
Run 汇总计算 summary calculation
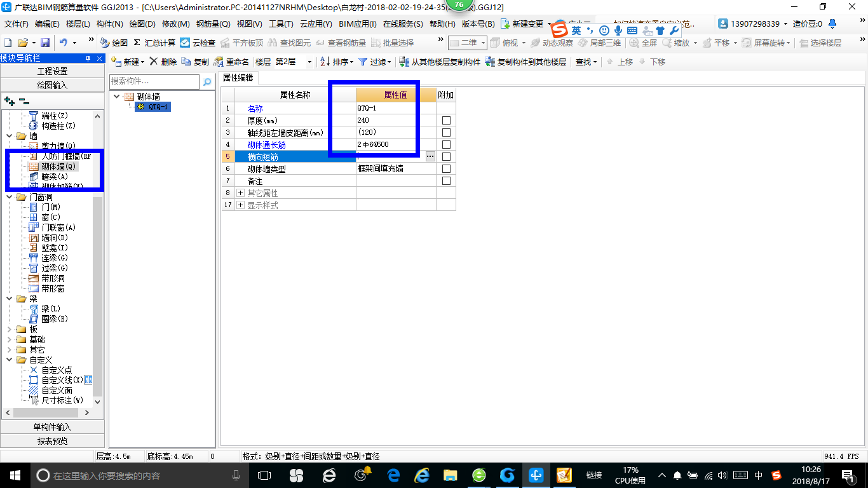[x=154, y=43]
